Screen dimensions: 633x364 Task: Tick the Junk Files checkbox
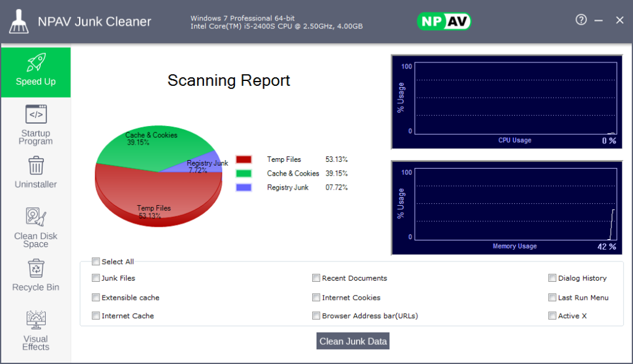pos(96,278)
